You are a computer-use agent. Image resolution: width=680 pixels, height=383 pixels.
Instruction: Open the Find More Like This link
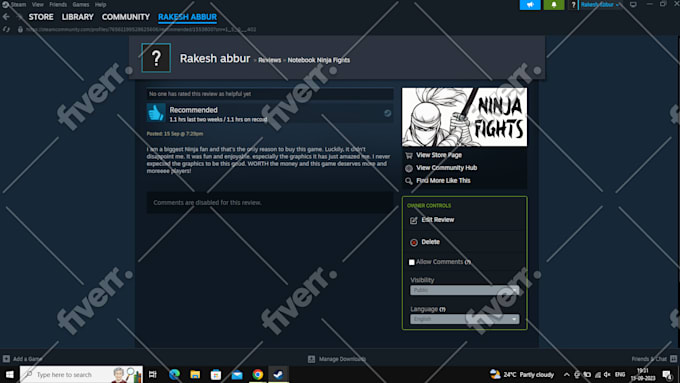pos(443,180)
